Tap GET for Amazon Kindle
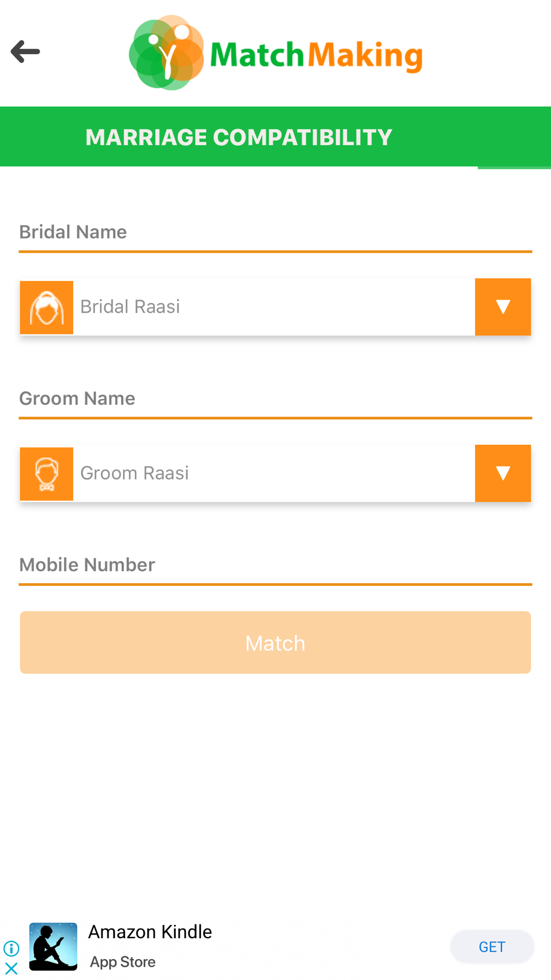This screenshot has height=980, width=551. 492,946
